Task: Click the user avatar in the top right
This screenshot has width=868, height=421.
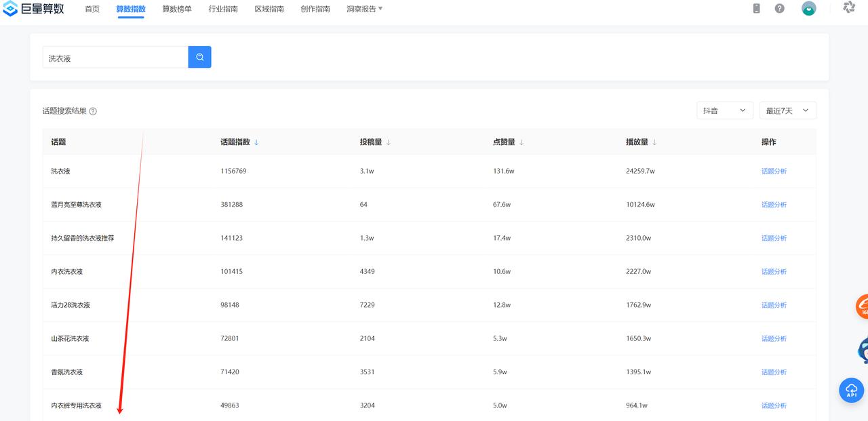Action: (x=808, y=8)
